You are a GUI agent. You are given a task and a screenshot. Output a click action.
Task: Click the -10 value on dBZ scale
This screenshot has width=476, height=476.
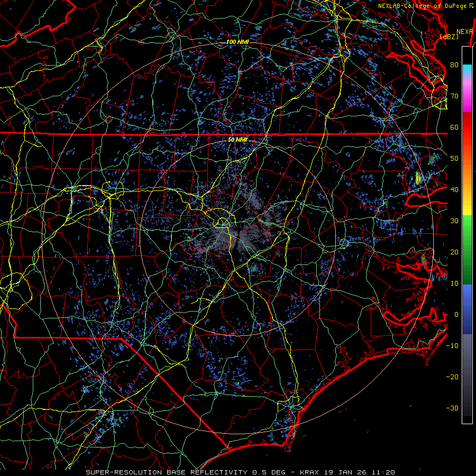click(x=452, y=346)
